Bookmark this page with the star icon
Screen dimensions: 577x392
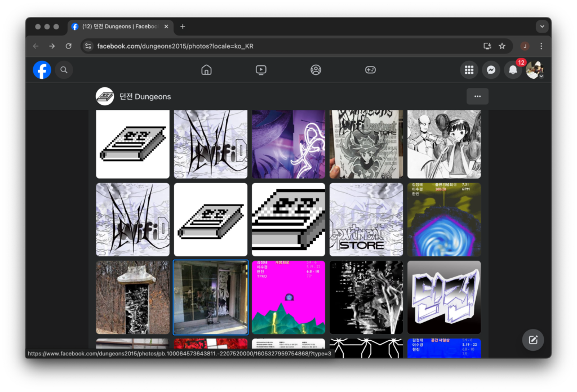coord(502,46)
